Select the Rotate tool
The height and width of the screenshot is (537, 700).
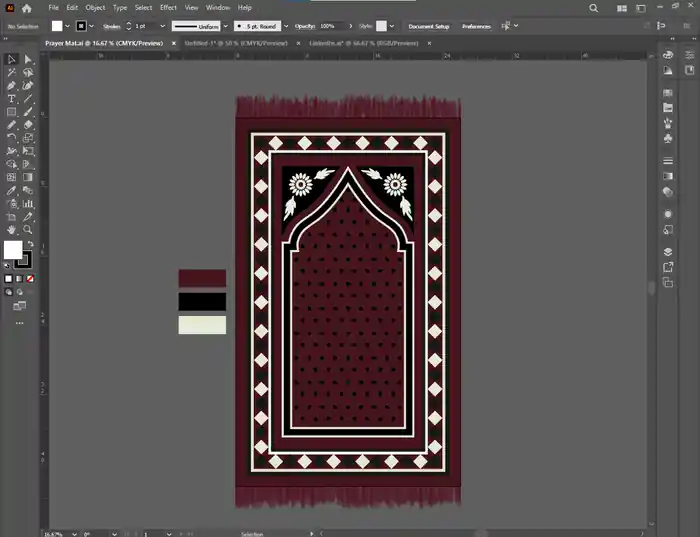pos(12,137)
